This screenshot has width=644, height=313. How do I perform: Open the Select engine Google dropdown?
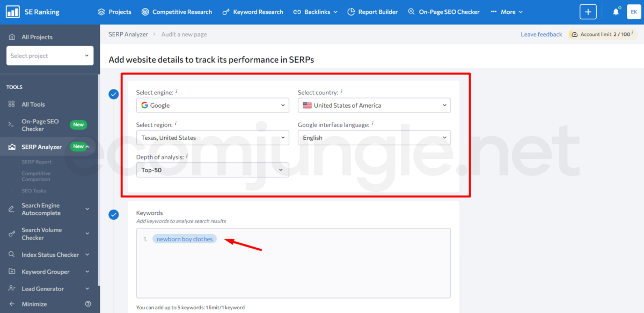click(213, 106)
